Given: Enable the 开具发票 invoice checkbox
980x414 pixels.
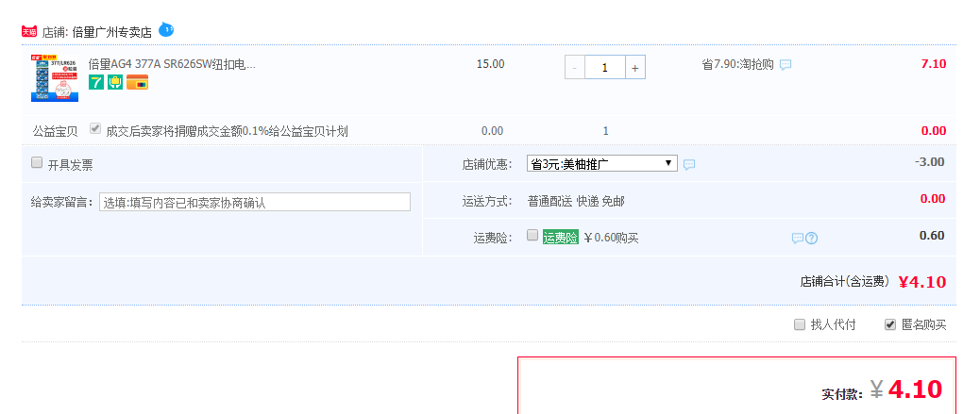Looking at the screenshot, I should [x=38, y=163].
